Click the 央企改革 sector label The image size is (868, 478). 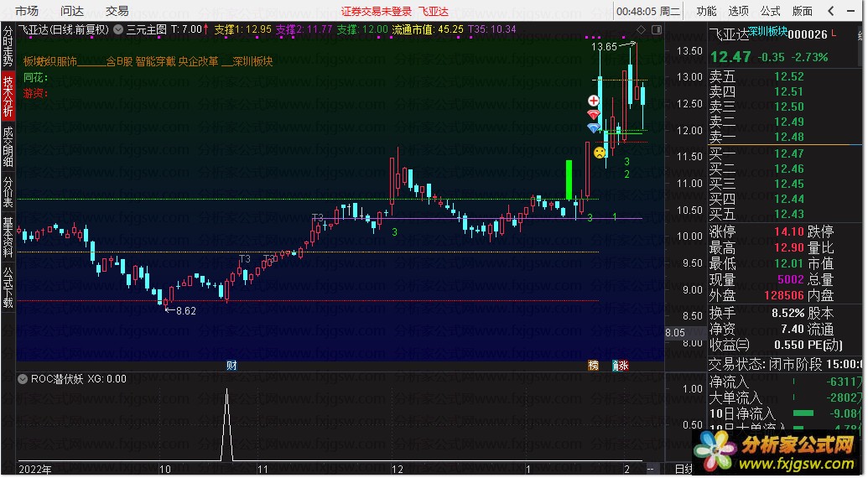[198, 62]
